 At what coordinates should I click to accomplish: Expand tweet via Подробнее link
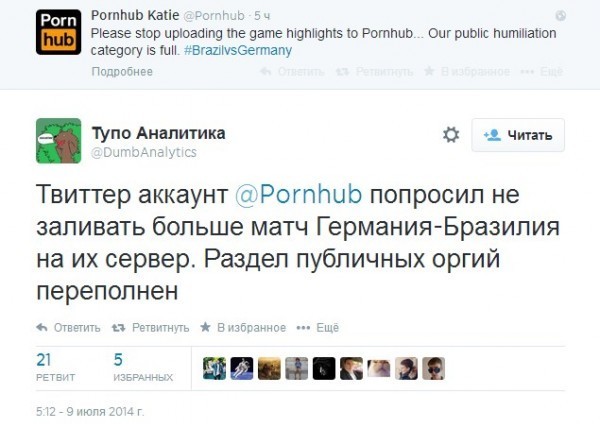pos(122,72)
